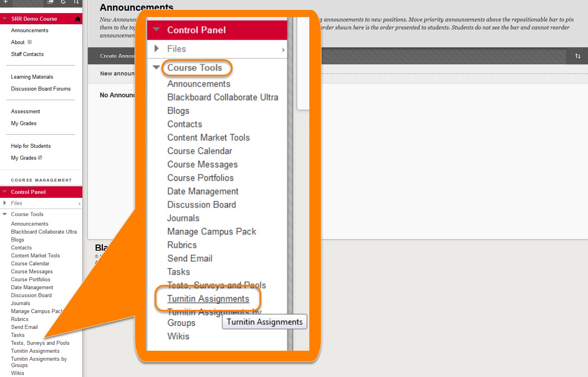This screenshot has width=588, height=377.
Task: Collapse the SRR Demo Course menu triangle
Action: (5, 18)
